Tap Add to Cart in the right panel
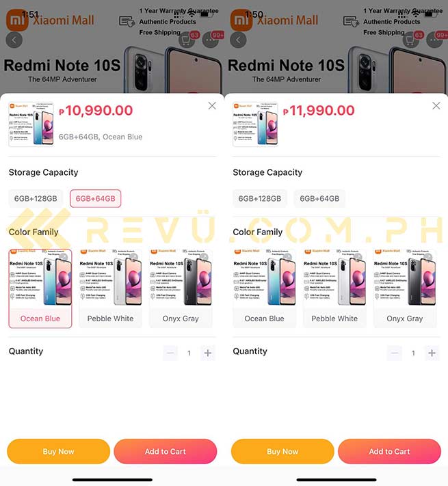Viewport: 448px width, 486px height. pos(389,451)
